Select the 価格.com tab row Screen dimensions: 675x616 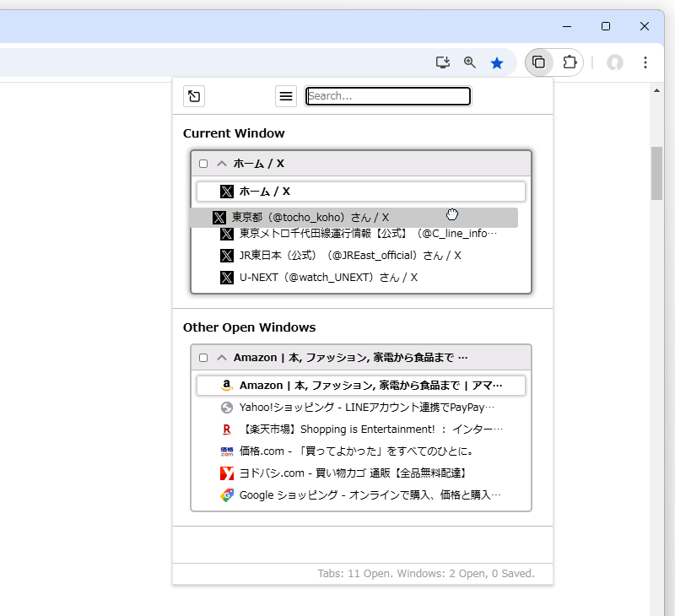coord(361,451)
